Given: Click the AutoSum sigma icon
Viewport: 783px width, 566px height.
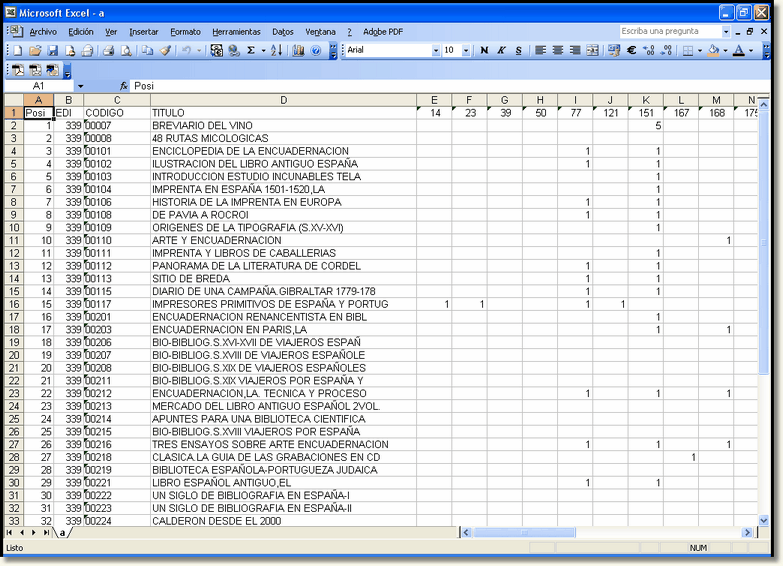Looking at the screenshot, I should 251,50.
